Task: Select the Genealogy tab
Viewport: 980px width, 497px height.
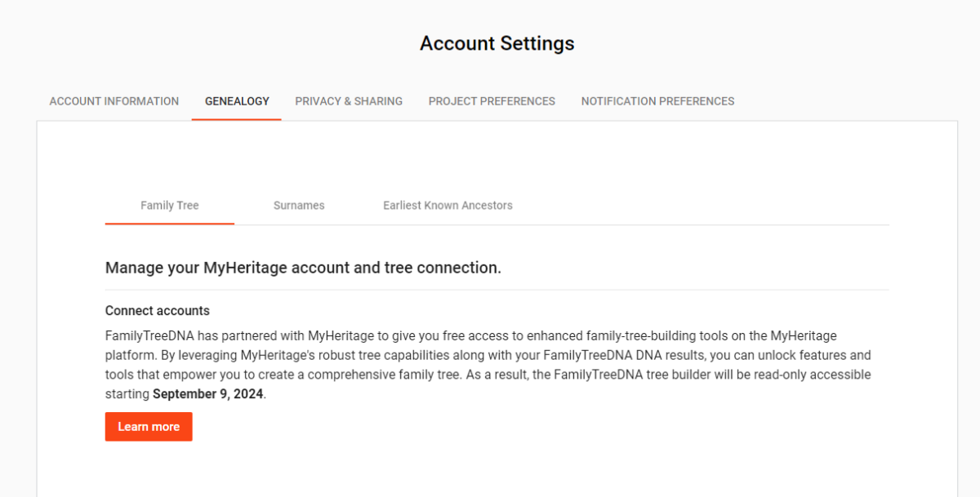Action: point(237,101)
